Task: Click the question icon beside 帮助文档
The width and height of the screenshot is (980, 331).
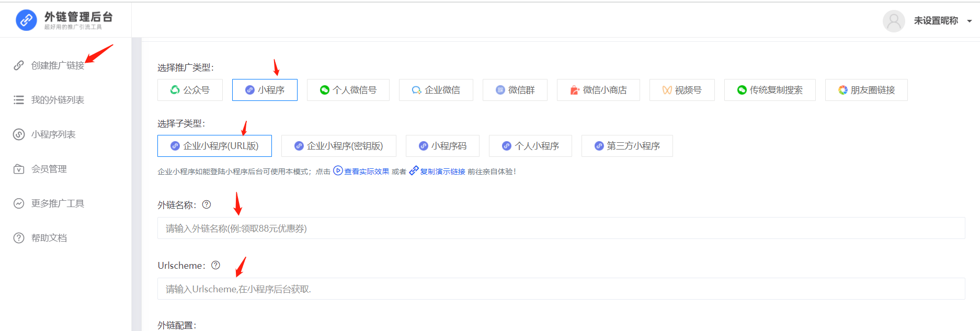Action: click(x=19, y=238)
